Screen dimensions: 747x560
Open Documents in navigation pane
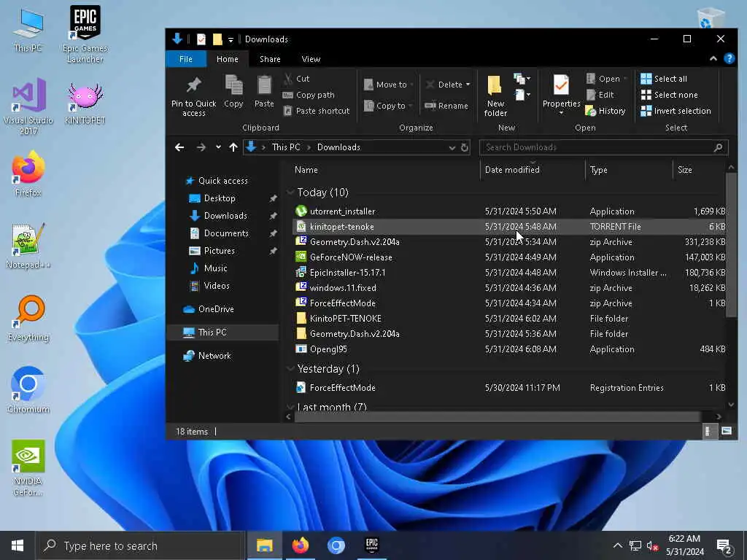(226, 233)
